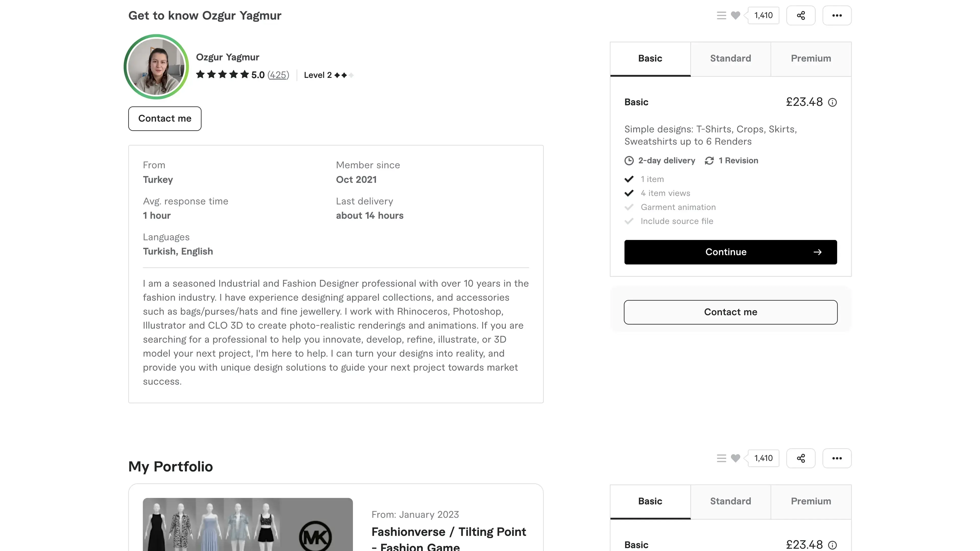Switch to the Basic package tab
The width and height of the screenshot is (980, 551).
tap(650, 59)
